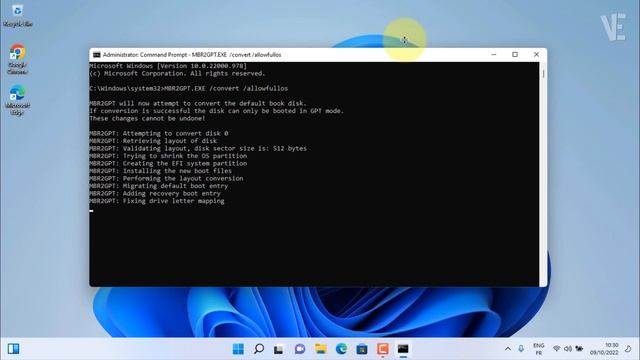Click the 'MBR2GPT.EXE /convert /allowfullos' command line

click(x=226, y=89)
